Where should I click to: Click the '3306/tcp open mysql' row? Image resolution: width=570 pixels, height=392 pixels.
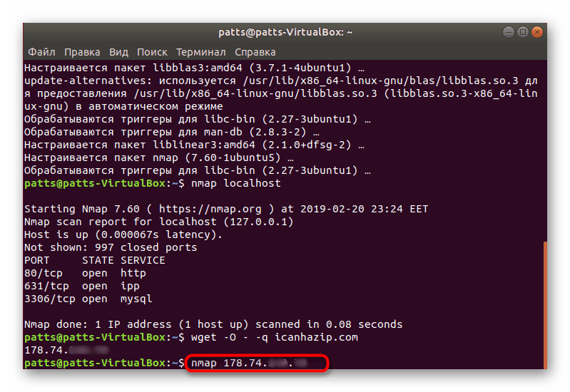(x=88, y=299)
